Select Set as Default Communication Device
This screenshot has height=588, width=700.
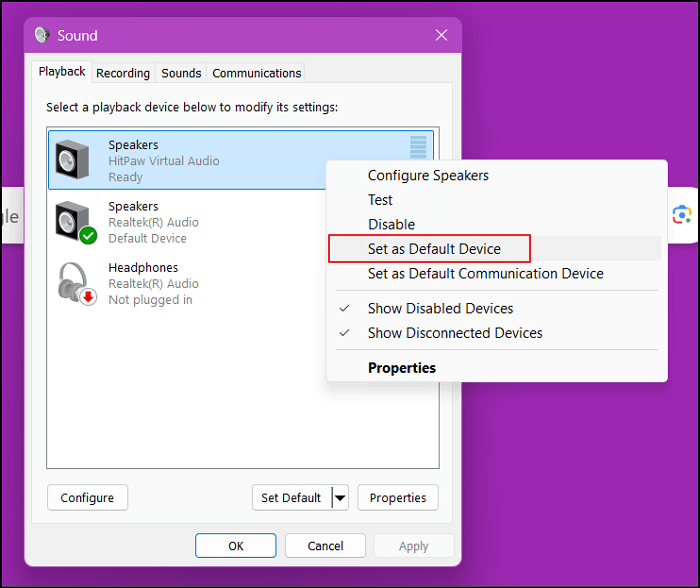coord(485,273)
